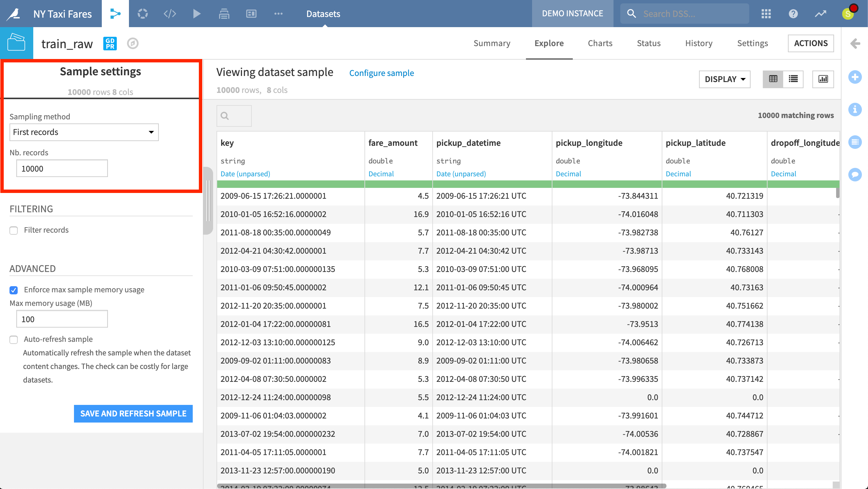
Task: Open the info details icon in right sidebar
Action: pos(855,110)
